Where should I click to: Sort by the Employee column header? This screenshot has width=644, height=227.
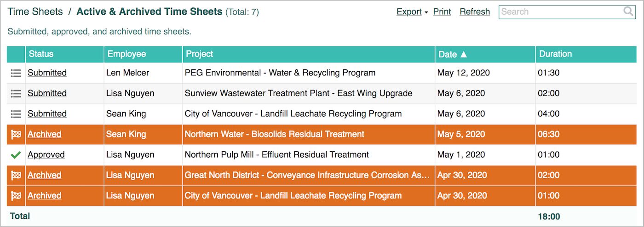pyautogui.click(x=126, y=54)
